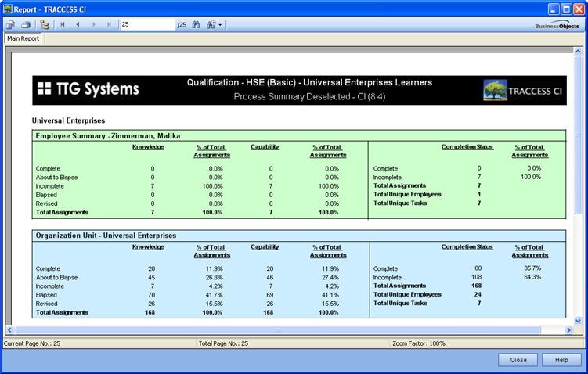Click 'Employee Summary - Zimmerman, Malika' header
The image size is (588, 374).
click(108, 136)
